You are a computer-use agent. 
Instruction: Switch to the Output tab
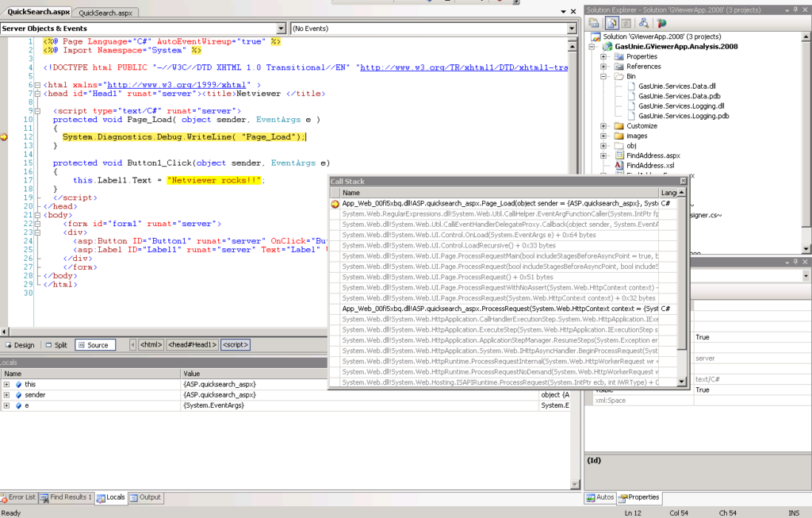click(145, 497)
